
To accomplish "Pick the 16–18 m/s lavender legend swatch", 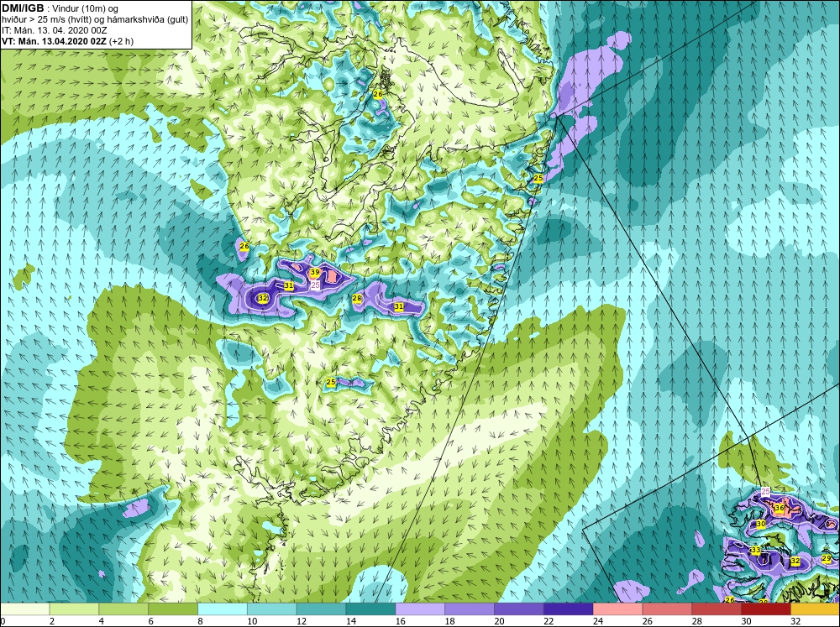I will pyautogui.click(x=420, y=609).
